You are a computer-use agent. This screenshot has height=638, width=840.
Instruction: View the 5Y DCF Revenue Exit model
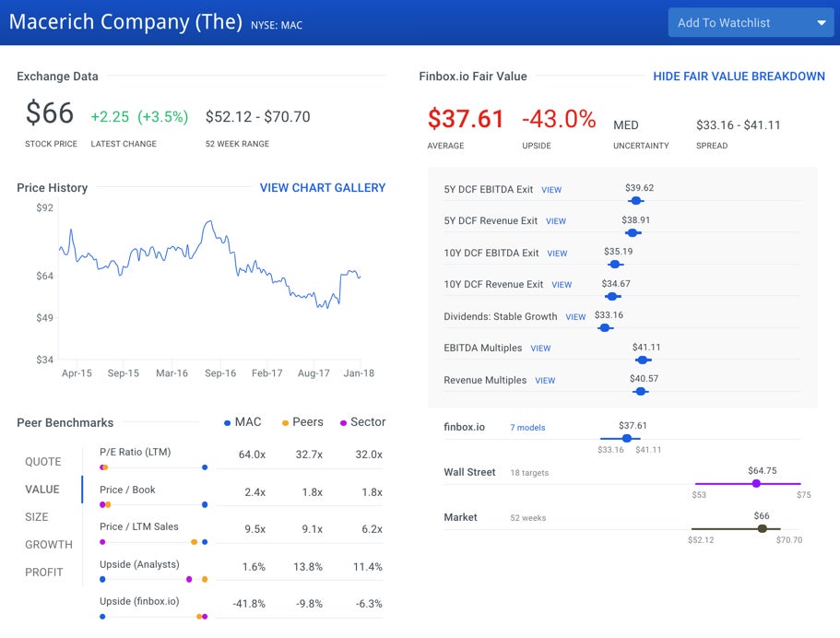(555, 221)
